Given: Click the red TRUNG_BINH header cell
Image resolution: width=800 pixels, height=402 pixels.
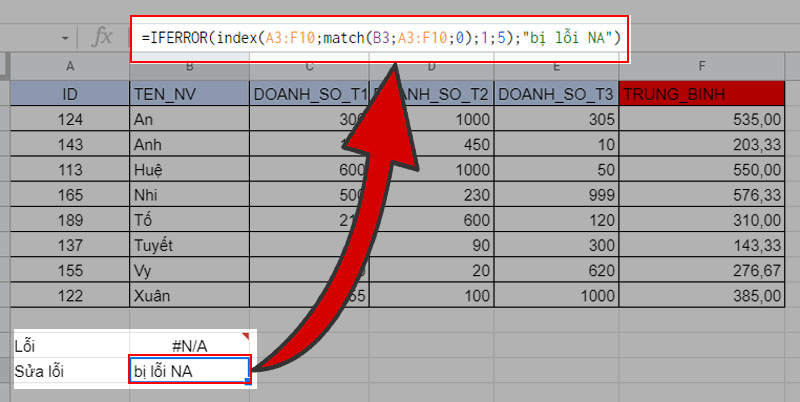Looking at the screenshot, I should [703, 94].
